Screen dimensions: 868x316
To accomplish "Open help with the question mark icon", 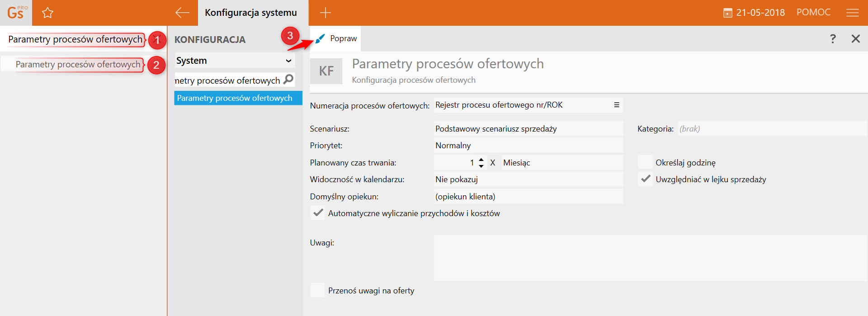I will (x=833, y=38).
